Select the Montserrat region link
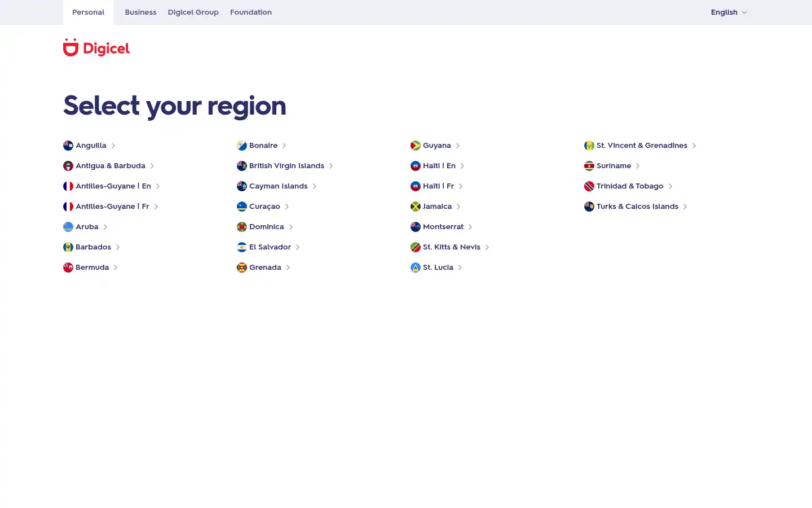812x508 pixels. pos(442,227)
